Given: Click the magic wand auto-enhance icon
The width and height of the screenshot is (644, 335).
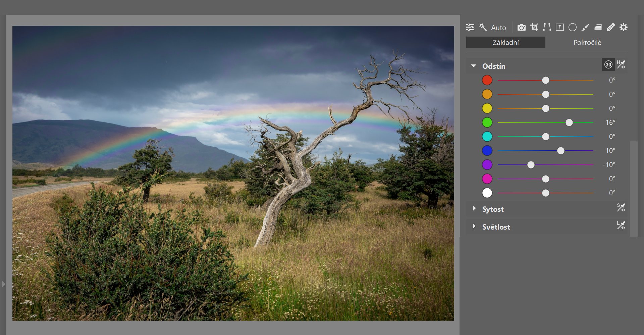Looking at the screenshot, I should [483, 27].
